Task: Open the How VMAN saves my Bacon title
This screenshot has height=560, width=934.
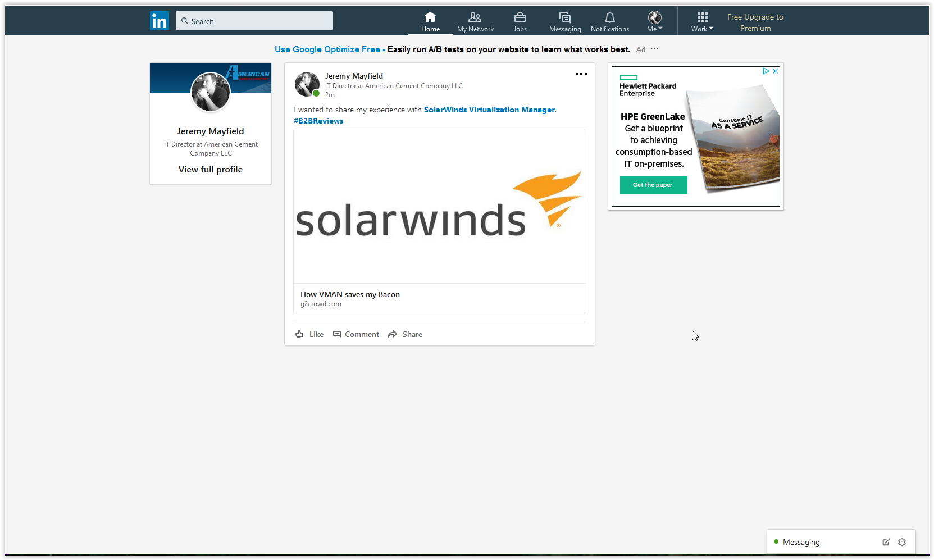Action: point(350,294)
